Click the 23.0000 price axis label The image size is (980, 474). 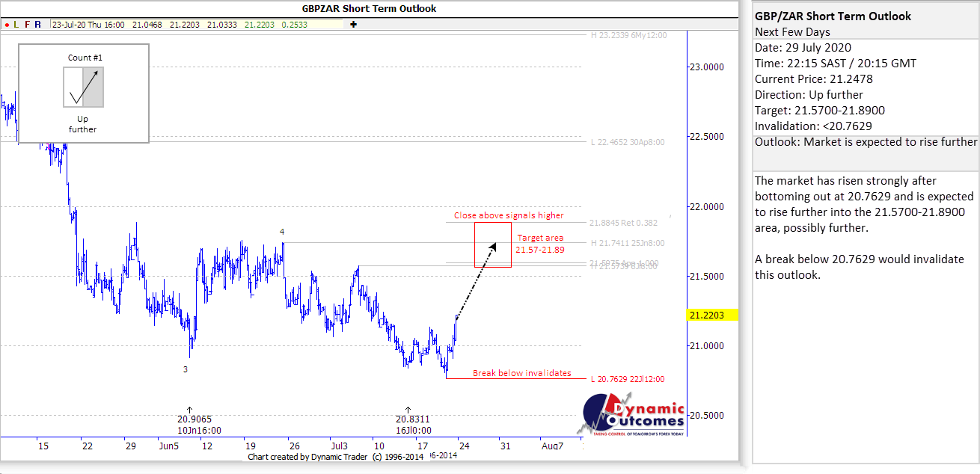tap(706, 67)
